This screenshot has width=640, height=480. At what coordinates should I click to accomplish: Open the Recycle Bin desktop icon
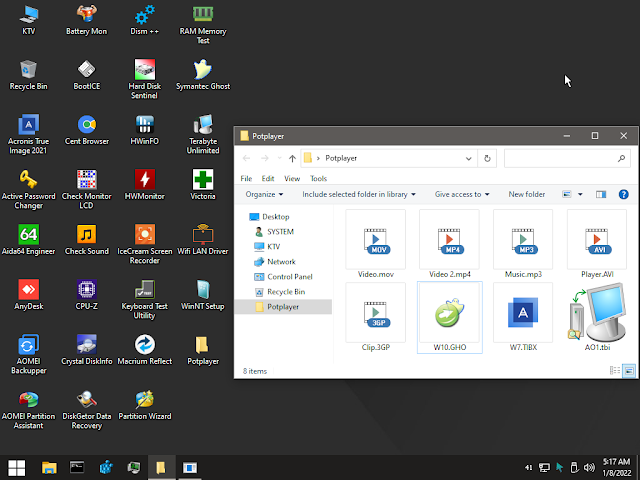pos(29,75)
